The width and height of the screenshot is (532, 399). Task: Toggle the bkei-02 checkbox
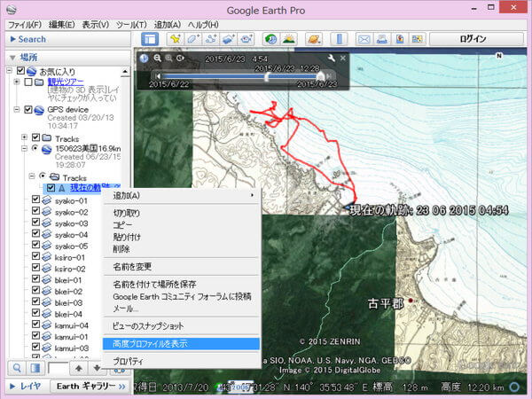tap(35, 290)
